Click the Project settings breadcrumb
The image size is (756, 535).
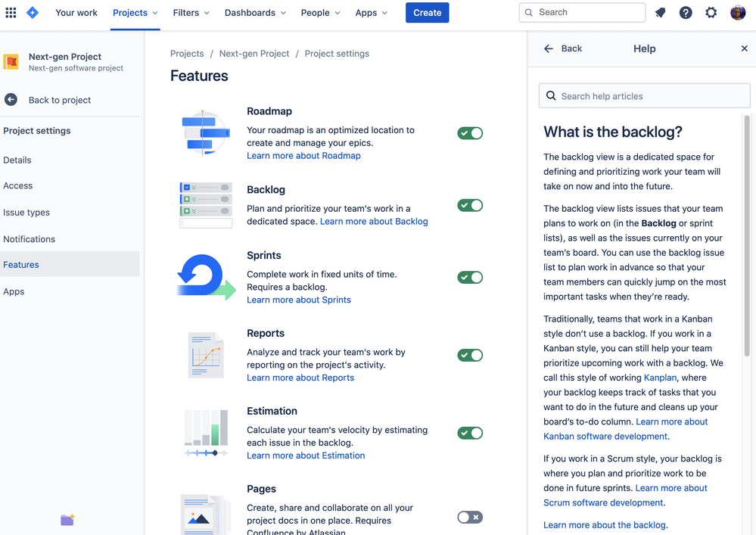(x=337, y=54)
